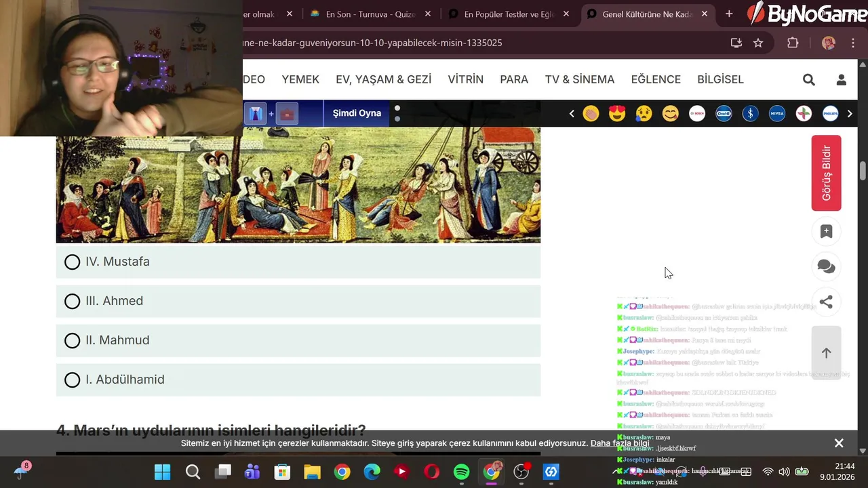
Task: Click the address bar URL text
Action: tap(372, 43)
